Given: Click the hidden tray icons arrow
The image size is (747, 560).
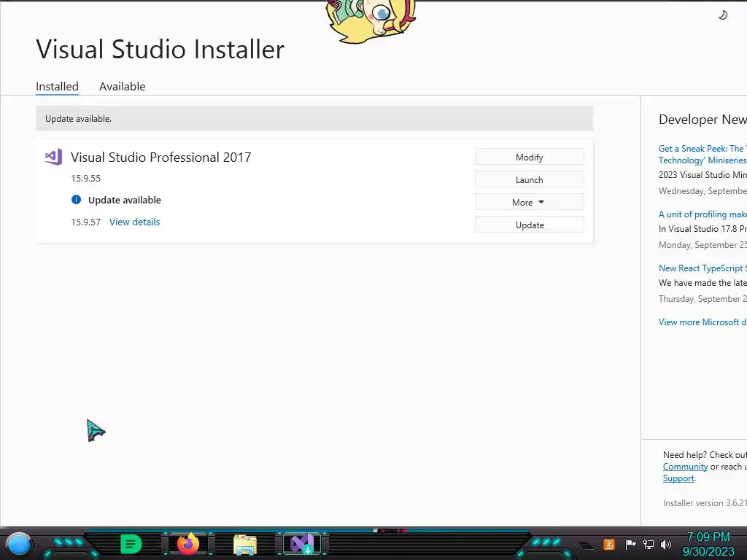Looking at the screenshot, I should click(x=586, y=545).
